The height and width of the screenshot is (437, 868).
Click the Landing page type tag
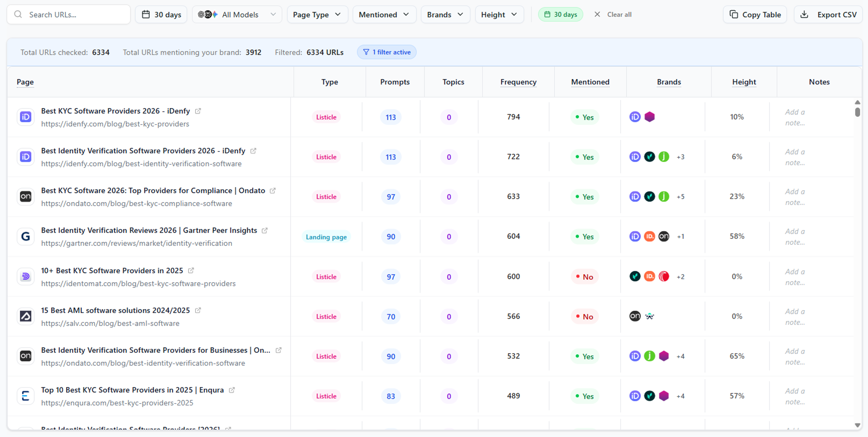(x=326, y=237)
